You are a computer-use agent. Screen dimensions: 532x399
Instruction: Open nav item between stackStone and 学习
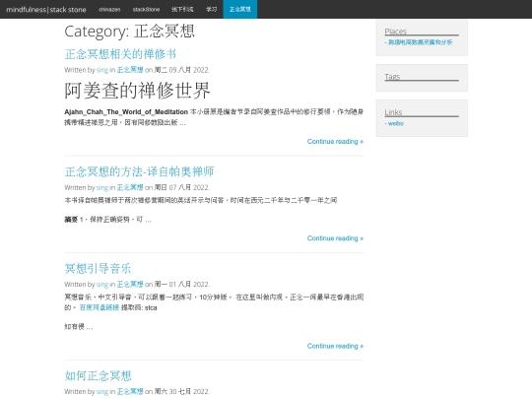(182, 10)
